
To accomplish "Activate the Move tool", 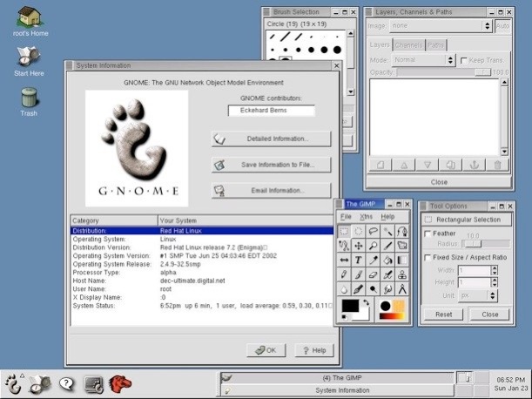I will coord(359,246).
